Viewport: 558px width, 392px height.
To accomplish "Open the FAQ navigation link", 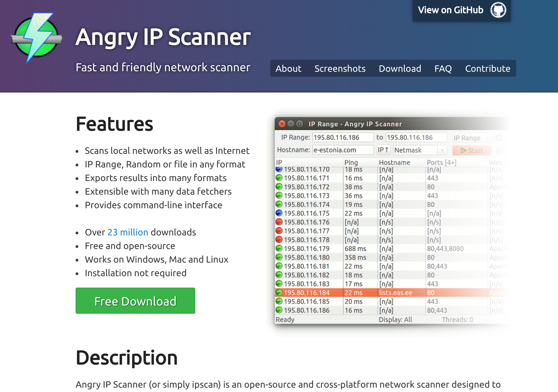I will (x=443, y=69).
